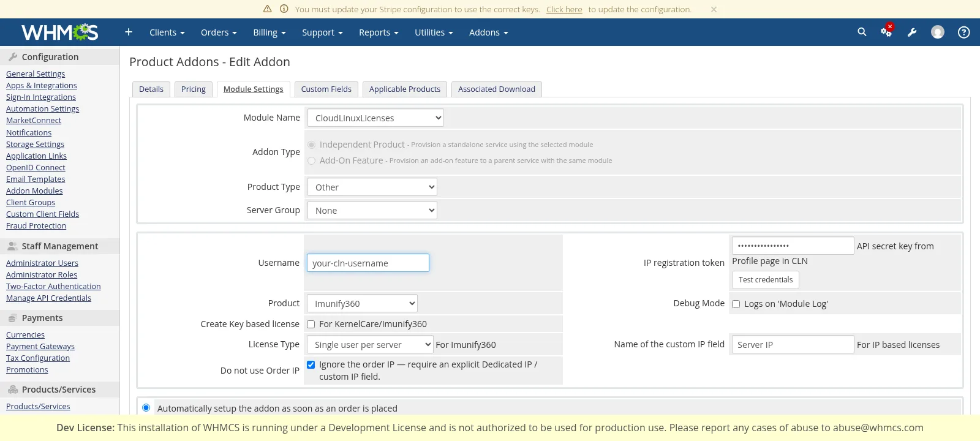
Task: Open Administrator Users link
Action: (x=42, y=263)
